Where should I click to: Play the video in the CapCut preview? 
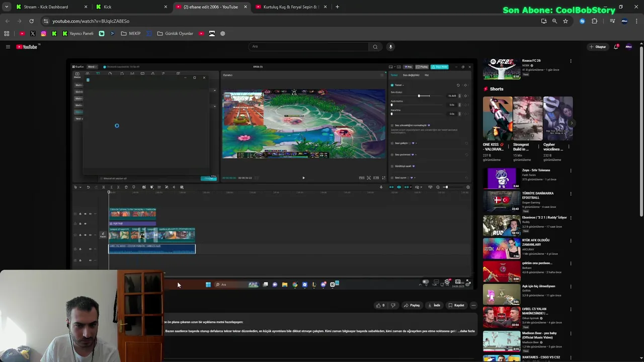point(303,177)
